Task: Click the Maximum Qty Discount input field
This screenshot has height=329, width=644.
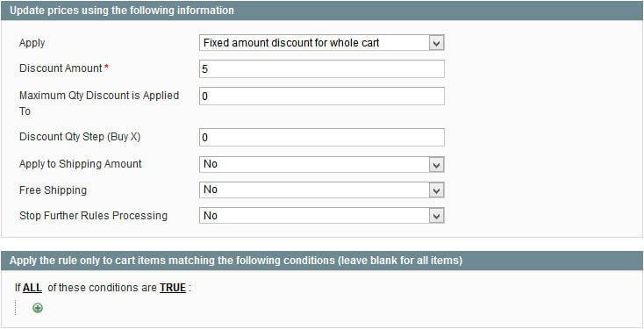Action: tap(322, 97)
